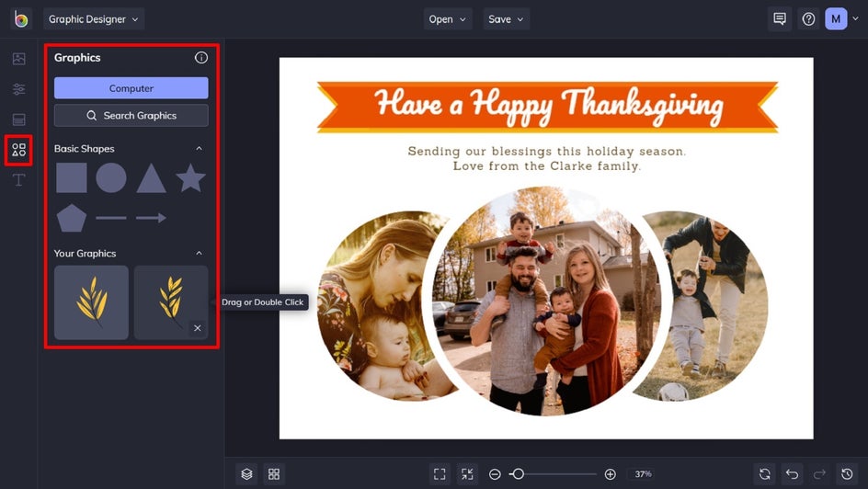Select the second leaf graphic thumbnail

[171, 302]
